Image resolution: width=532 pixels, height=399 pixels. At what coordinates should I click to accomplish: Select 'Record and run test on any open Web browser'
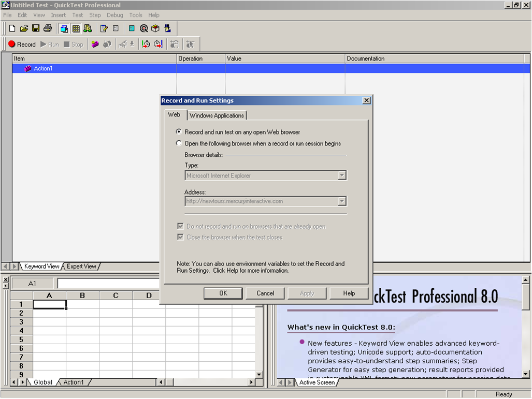[179, 131]
